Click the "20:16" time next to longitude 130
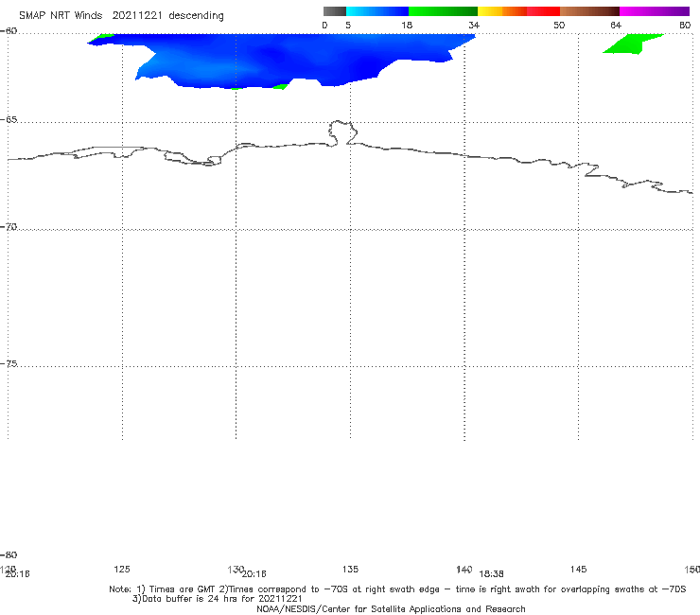Screen dimensions: 700x615 (x=254, y=574)
